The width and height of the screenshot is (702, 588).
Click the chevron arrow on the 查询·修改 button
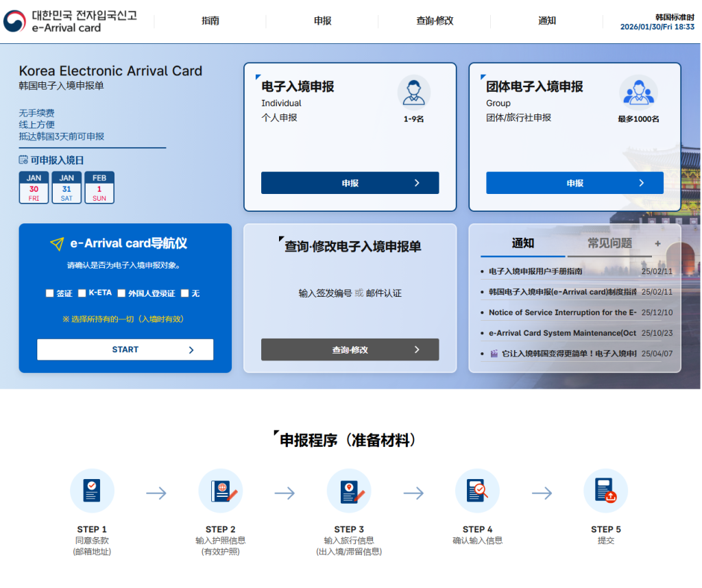[x=419, y=350]
